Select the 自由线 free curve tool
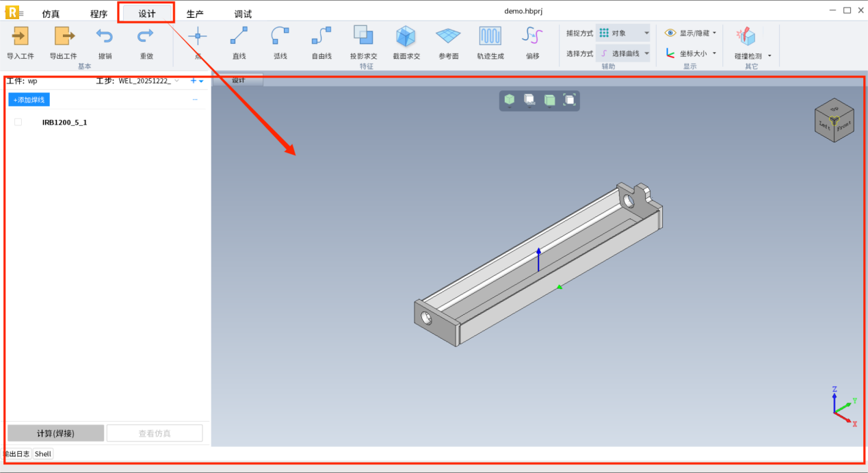 tap(321, 36)
